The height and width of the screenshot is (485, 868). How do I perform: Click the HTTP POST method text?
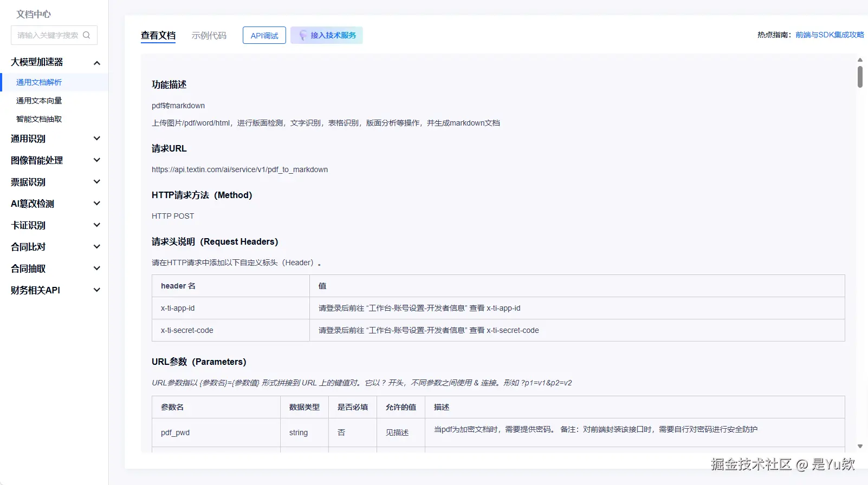click(173, 216)
